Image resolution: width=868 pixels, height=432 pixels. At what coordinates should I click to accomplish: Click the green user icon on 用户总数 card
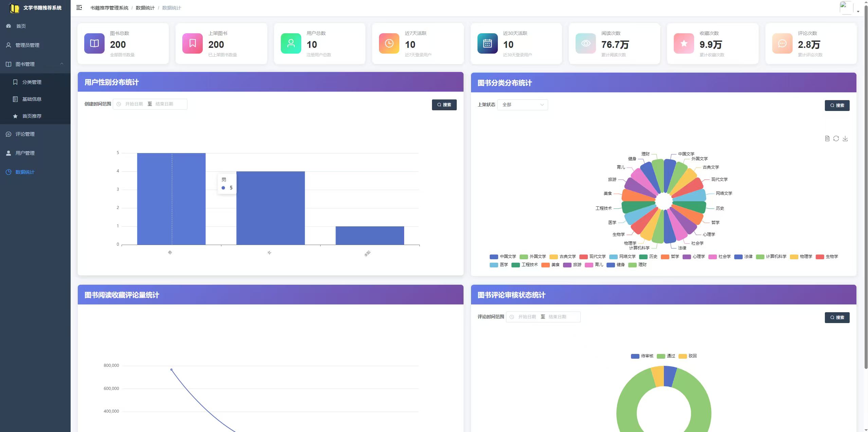[291, 43]
